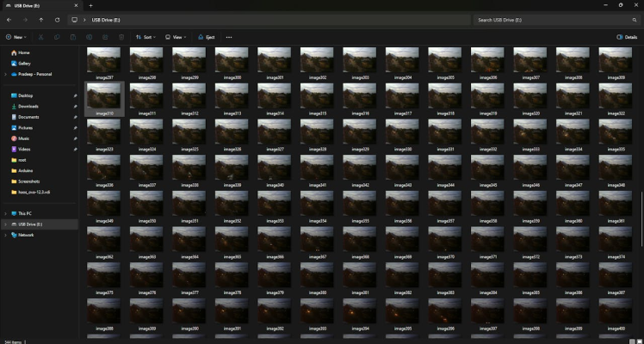This screenshot has width=644, height=344.
Task: Click the Delete trash icon
Action: (121, 37)
